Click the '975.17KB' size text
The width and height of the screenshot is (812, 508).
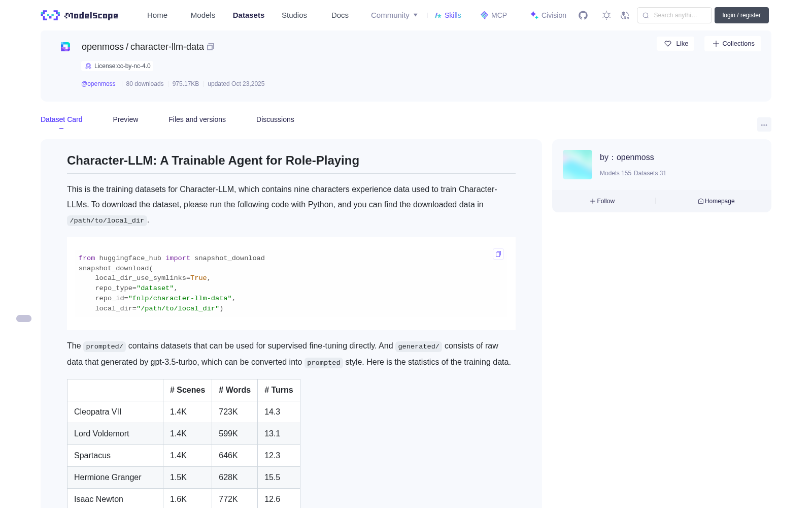185,84
